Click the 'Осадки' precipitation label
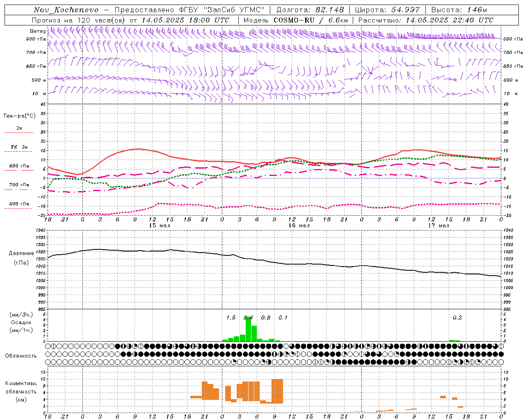 [x=21, y=322]
